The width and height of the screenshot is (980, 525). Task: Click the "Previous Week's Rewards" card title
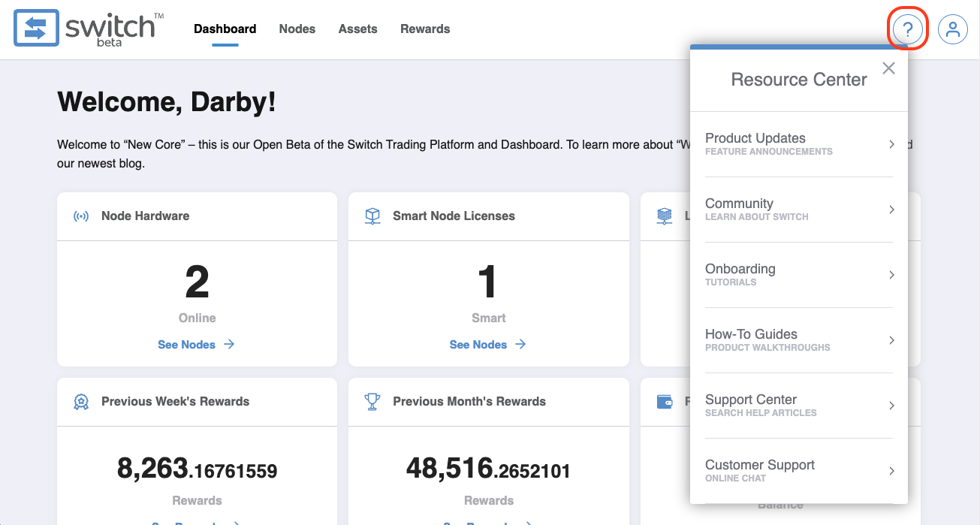coord(176,402)
